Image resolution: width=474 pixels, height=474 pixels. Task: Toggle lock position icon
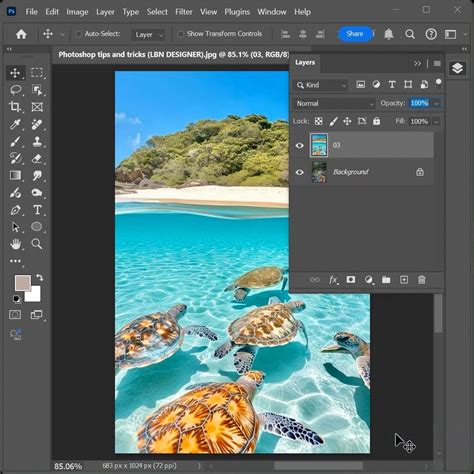(x=347, y=121)
